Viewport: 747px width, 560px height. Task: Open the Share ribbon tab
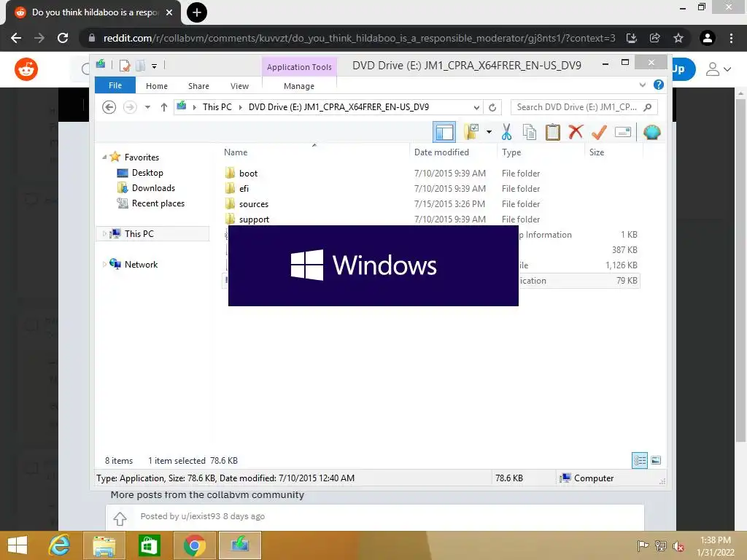coord(198,86)
